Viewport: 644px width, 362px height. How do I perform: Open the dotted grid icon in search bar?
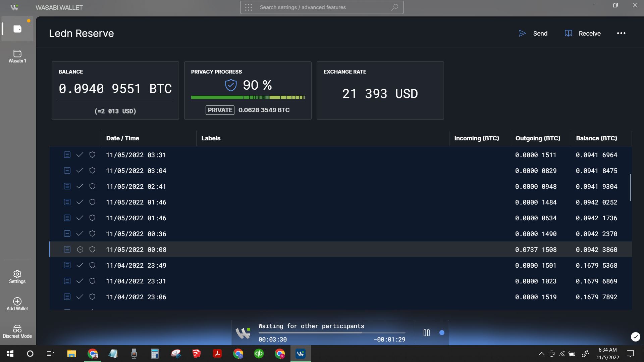point(249,7)
